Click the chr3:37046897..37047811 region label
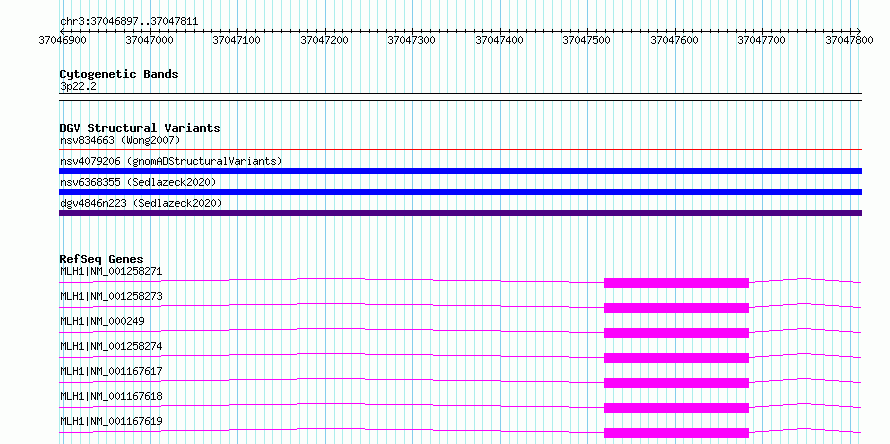The image size is (890, 444). pyautogui.click(x=129, y=22)
